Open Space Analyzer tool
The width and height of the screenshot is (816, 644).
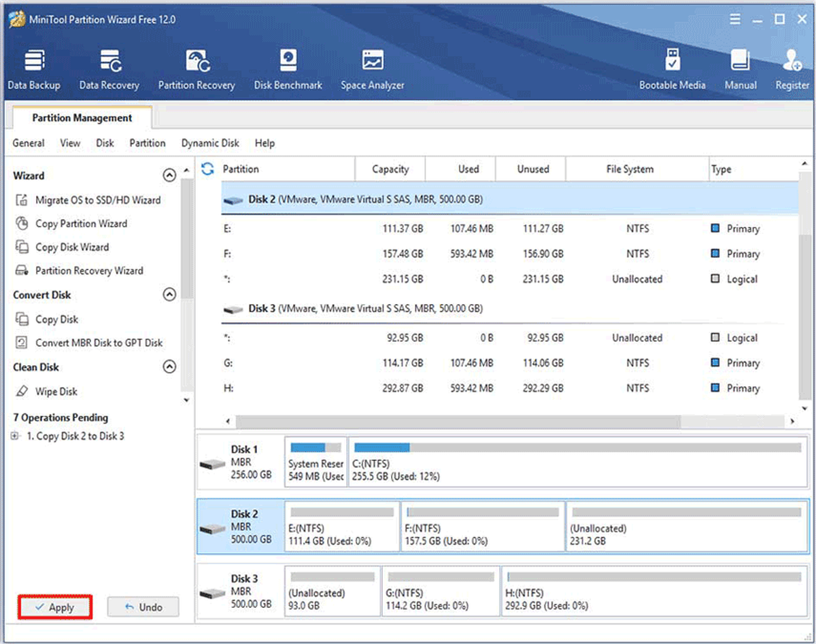[x=373, y=69]
